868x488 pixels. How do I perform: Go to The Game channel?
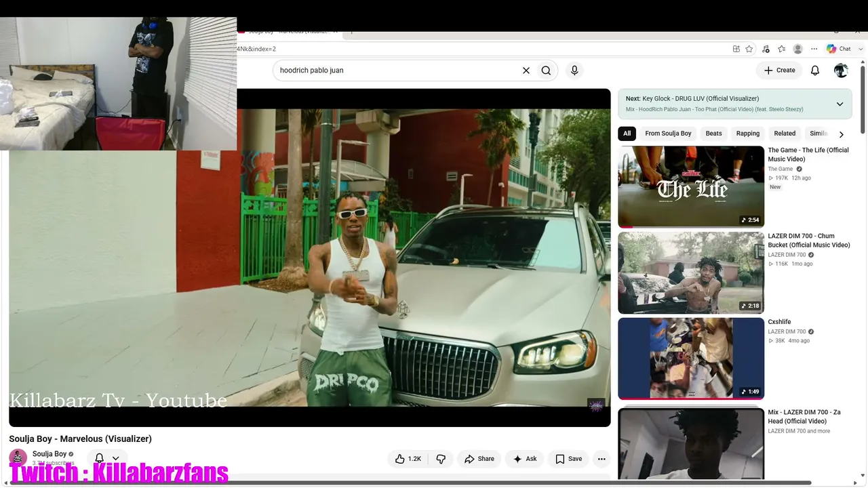[781, 169]
